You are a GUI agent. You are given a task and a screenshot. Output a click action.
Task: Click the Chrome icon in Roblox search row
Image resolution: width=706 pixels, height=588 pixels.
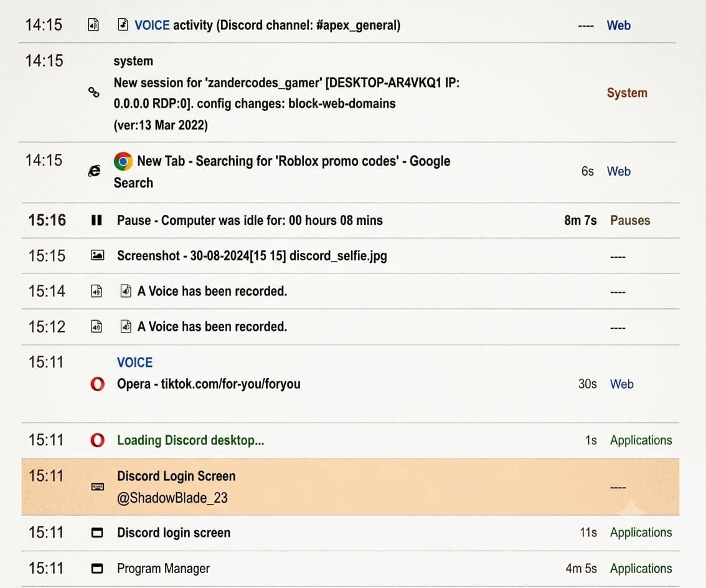pyautogui.click(x=123, y=161)
